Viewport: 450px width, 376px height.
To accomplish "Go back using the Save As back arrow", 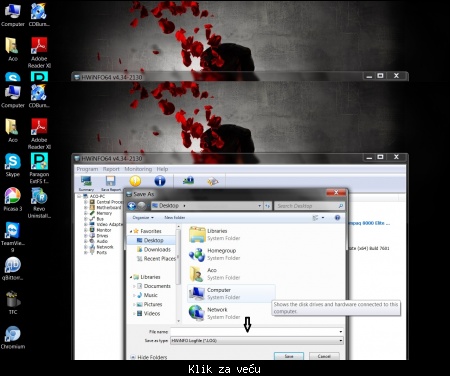I will point(132,206).
